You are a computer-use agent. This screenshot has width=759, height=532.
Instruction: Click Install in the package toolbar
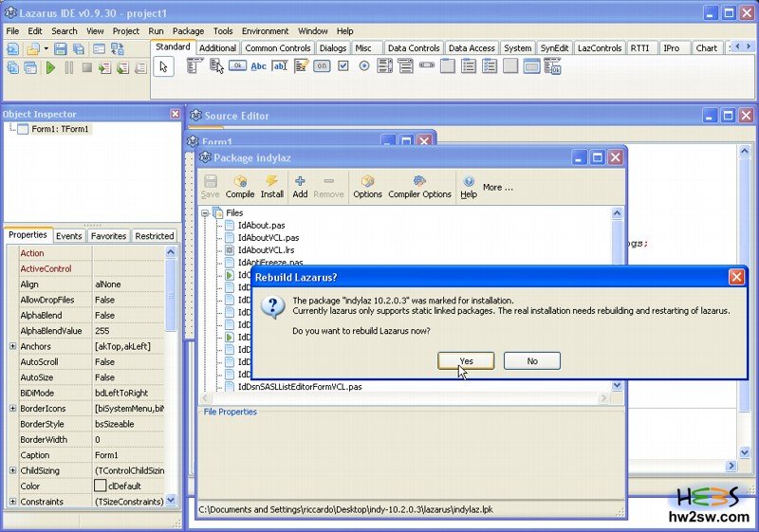pos(272,187)
